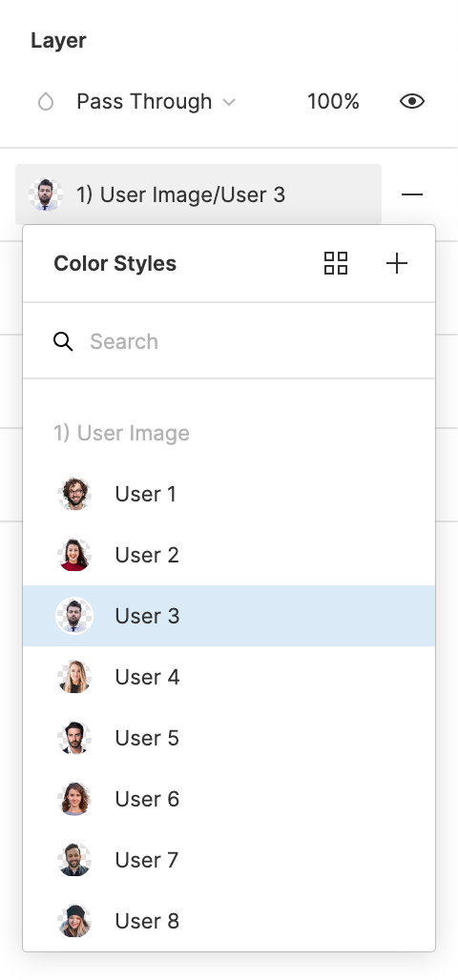Image resolution: width=458 pixels, height=980 pixels.
Task: Pick the User 6 avatar icon
Action: click(74, 799)
